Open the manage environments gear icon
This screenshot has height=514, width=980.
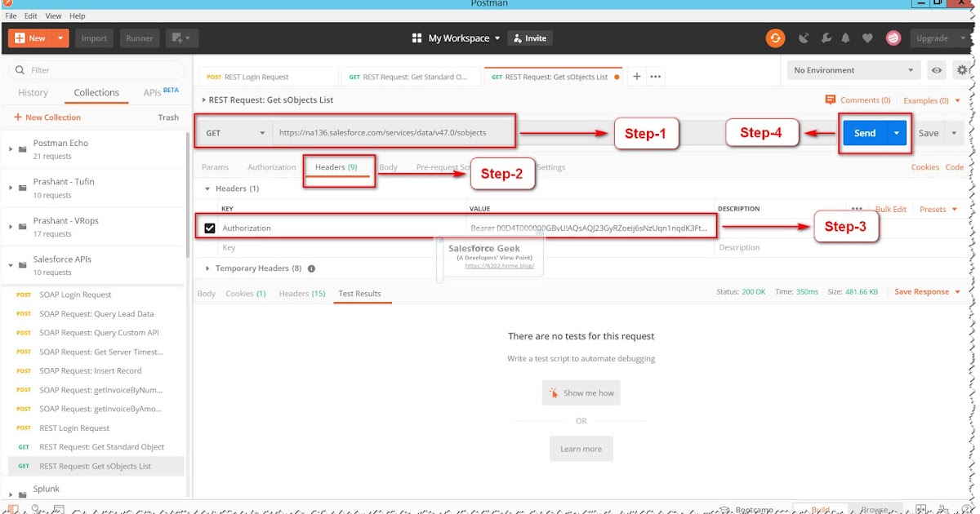(962, 70)
